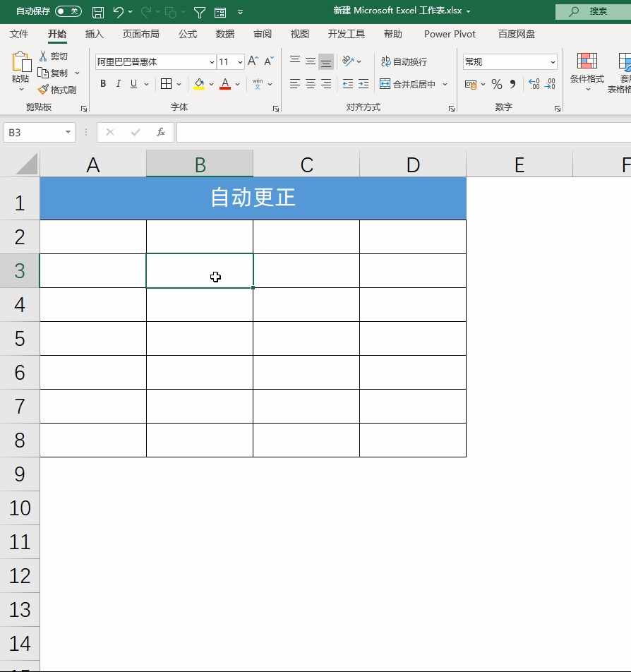Toggle the Bottom Align icon
The height and width of the screenshot is (672, 631).
(326, 61)
